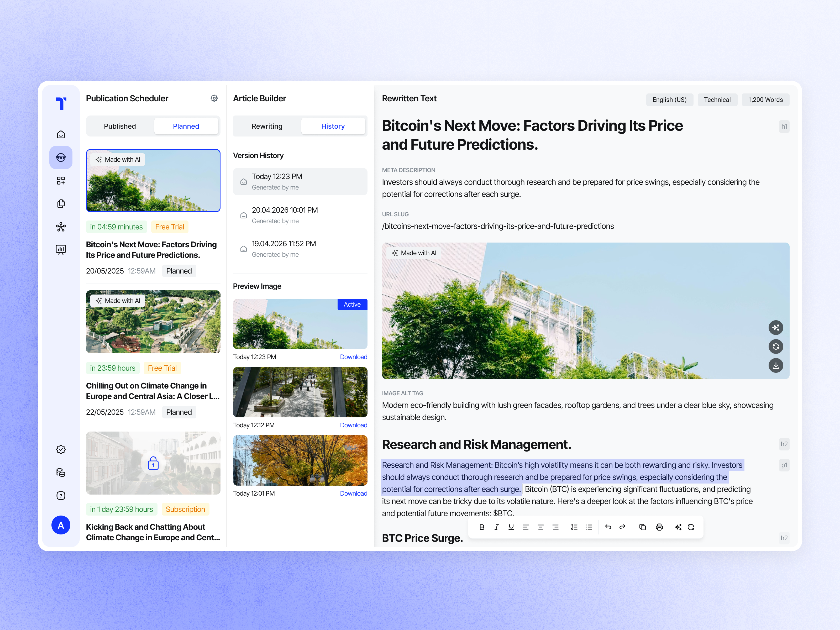840x630 pixels.
Task: Insert numbered list in toolbar
Action: (574, 527)
